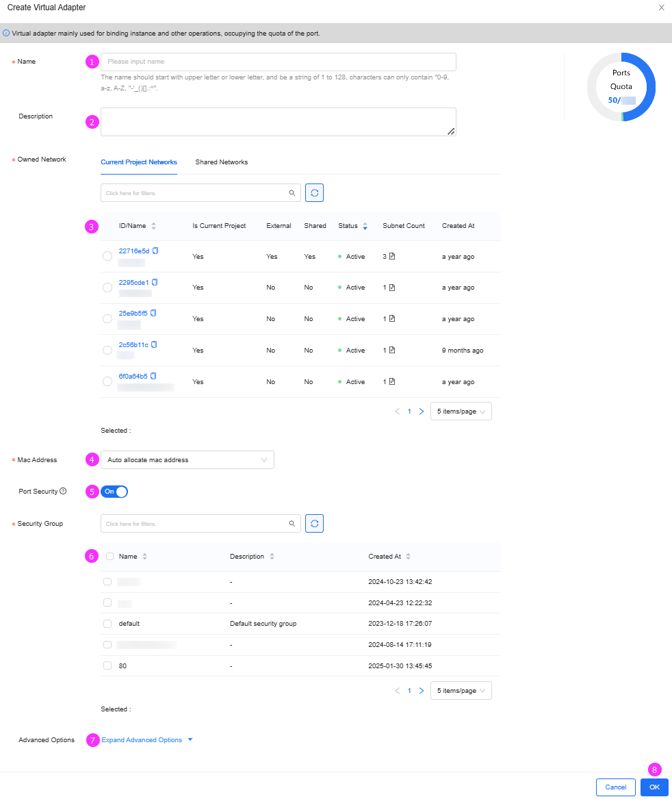The height and width of the screenshot is (799, 672).
Task: Close the Create Virtual Adapter dialog
Action: (661, 8)
